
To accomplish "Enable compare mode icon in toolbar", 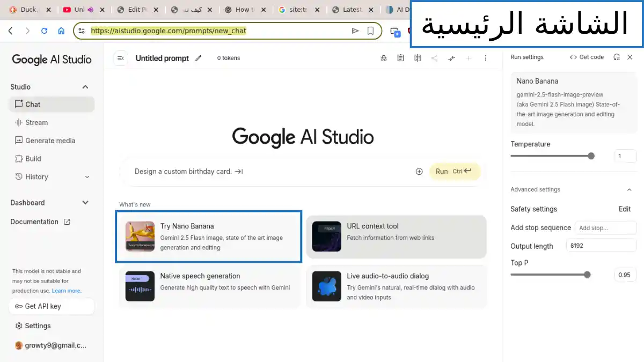I will 418,58.
